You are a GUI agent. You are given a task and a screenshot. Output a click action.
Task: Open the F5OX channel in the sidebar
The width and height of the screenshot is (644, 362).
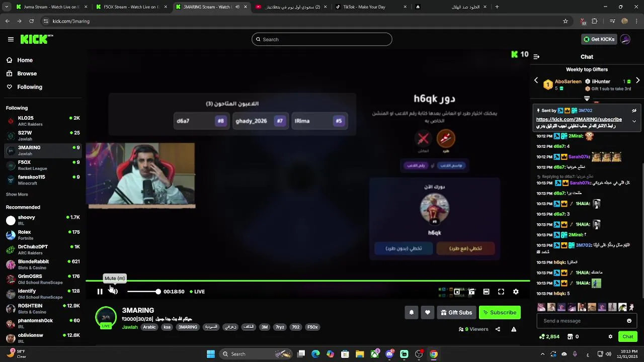(43, 165)
